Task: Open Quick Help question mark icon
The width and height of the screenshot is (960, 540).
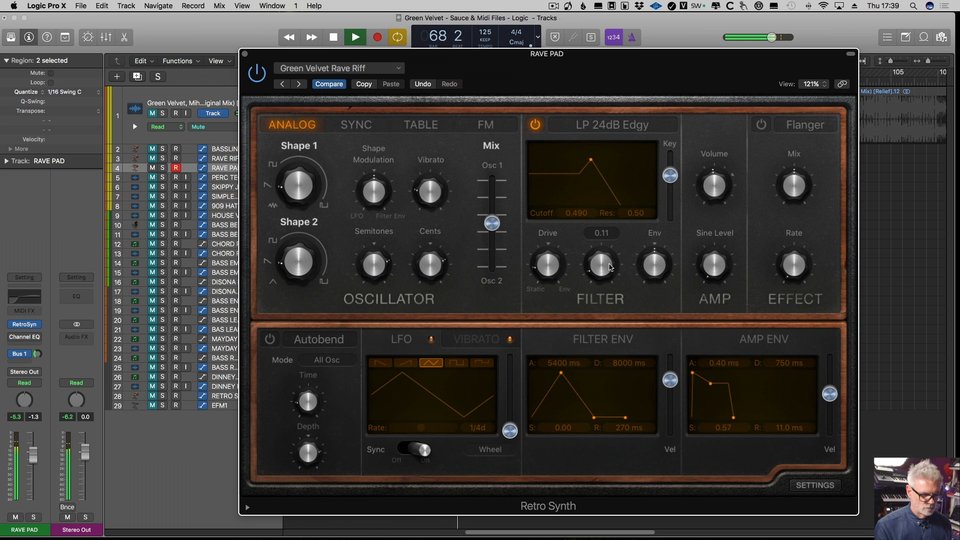Action: 47,37
